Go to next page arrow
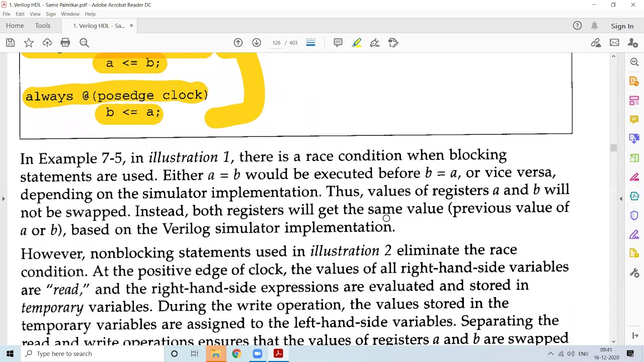Screen dimensions: 644x362 (x=257, y=43)
